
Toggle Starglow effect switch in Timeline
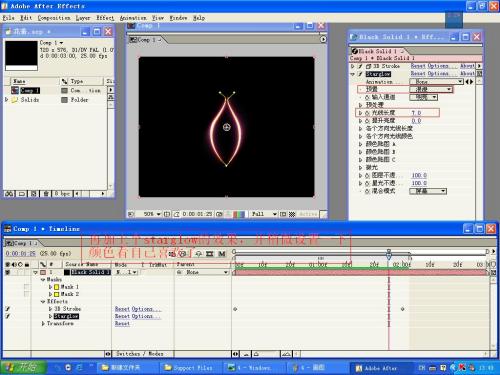pos(7,316)
